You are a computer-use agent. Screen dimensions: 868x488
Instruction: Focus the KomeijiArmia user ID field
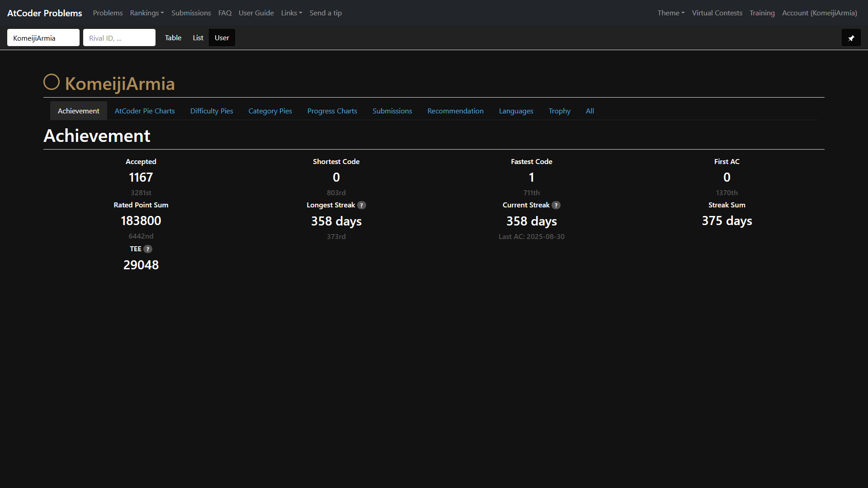[43, 38]
